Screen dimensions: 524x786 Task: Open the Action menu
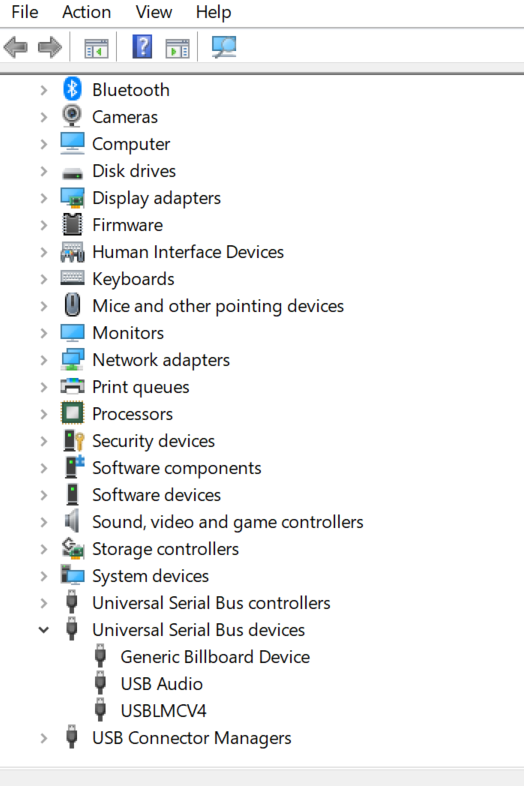pyautogui.click(x=86, y=12)
